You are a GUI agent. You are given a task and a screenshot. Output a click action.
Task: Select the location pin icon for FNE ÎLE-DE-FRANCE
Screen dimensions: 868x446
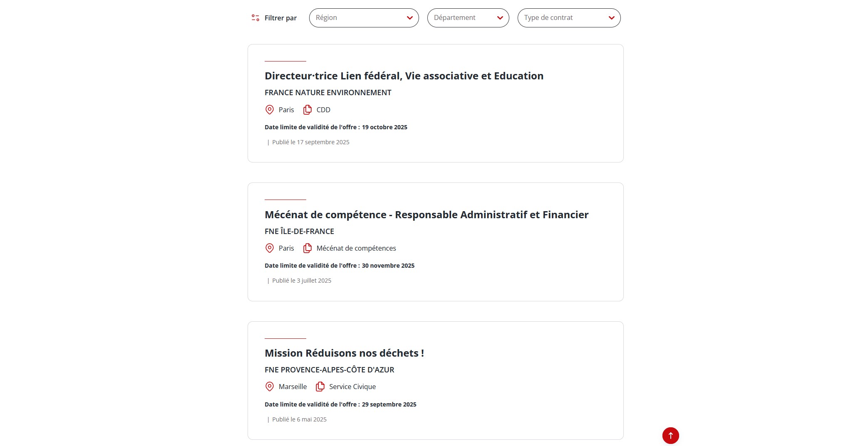tap(269, 248)
